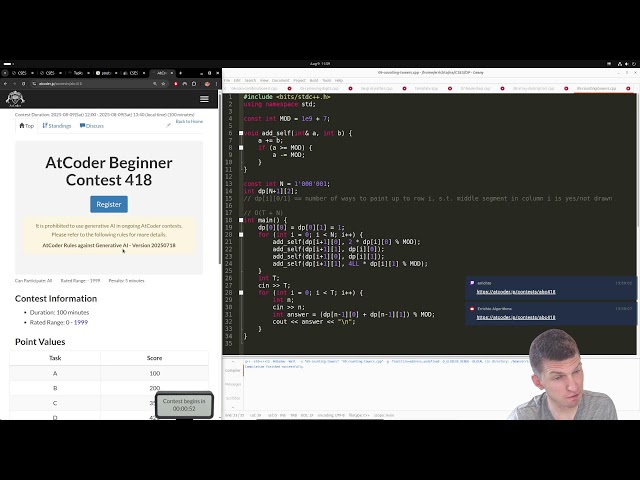Go back in the browser
The height and width of the screenshot is (480, 640).
(5, 84)
